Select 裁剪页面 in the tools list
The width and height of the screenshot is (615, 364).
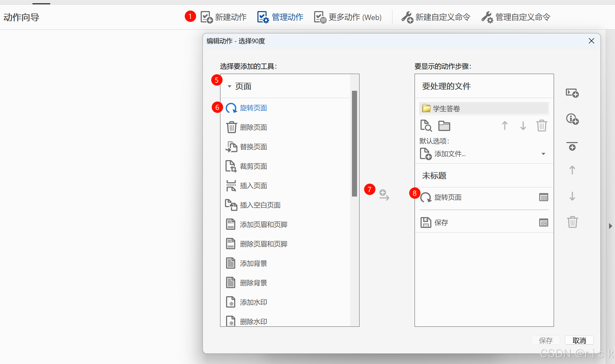[x=253, y=166]
